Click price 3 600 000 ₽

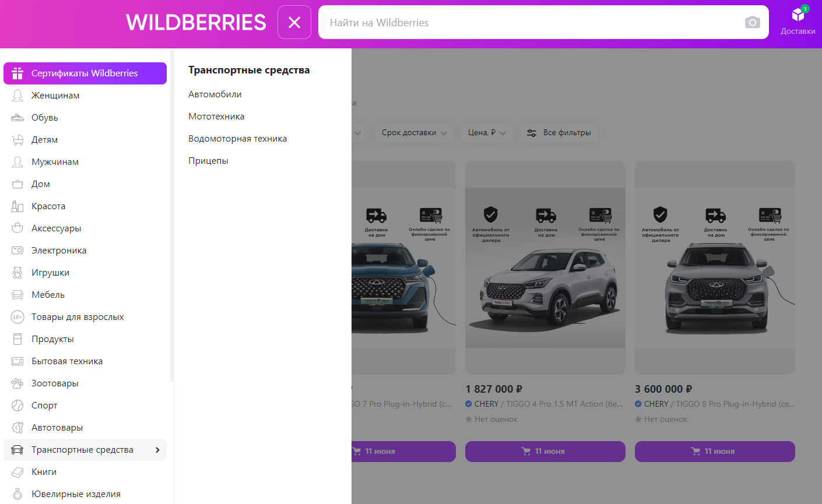click(x=663, y=389)
